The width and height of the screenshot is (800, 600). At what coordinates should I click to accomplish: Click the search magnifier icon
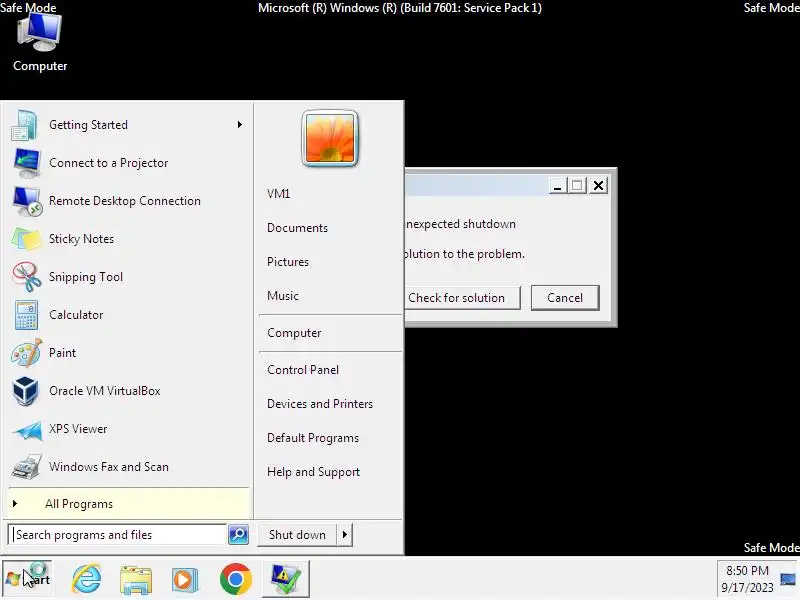coord(238,535)
